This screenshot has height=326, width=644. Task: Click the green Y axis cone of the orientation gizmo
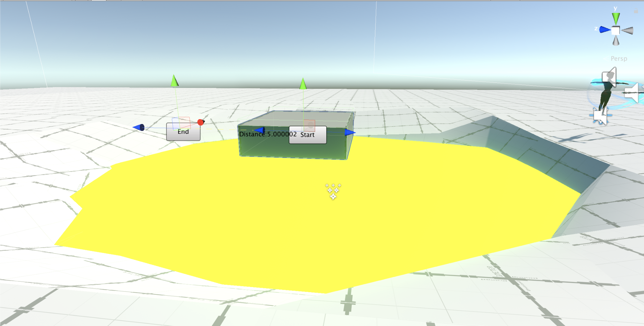[616, 18]
